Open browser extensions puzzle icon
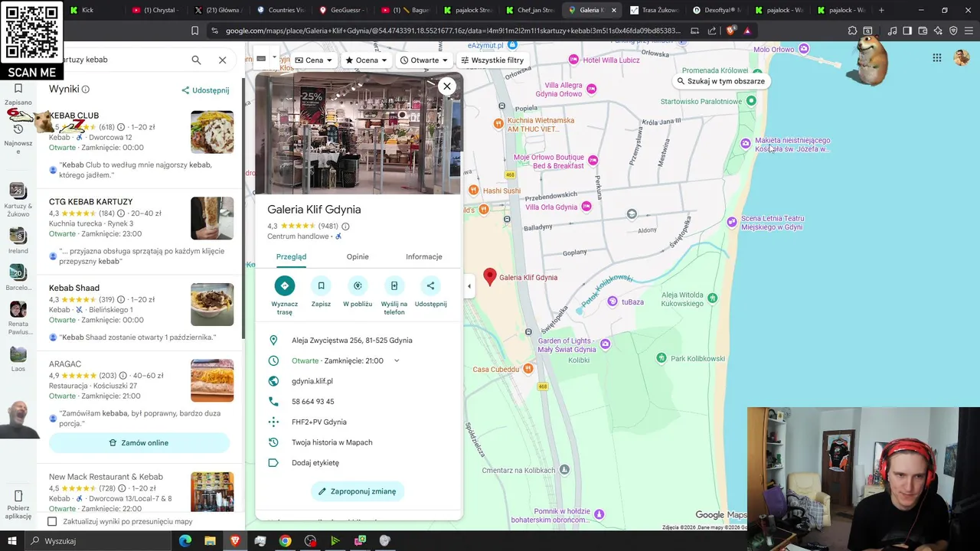The height and width of the screenshot is (551, 980). [x=852, y=31]
